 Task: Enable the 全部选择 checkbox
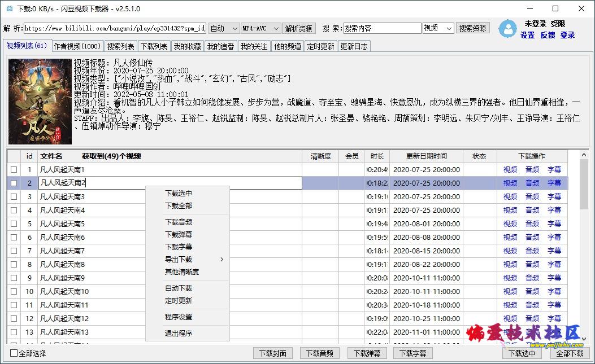14,353
